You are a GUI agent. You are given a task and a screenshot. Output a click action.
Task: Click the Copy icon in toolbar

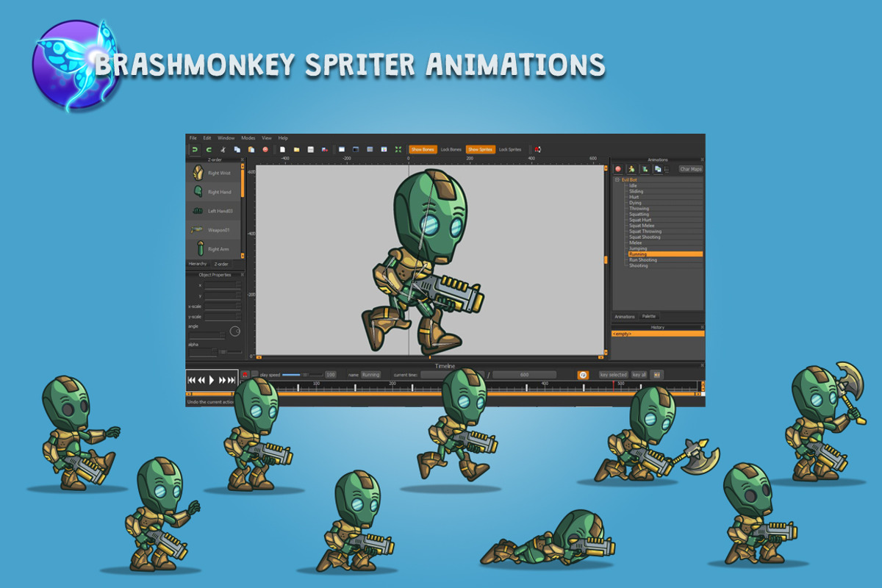coord(237,149)
